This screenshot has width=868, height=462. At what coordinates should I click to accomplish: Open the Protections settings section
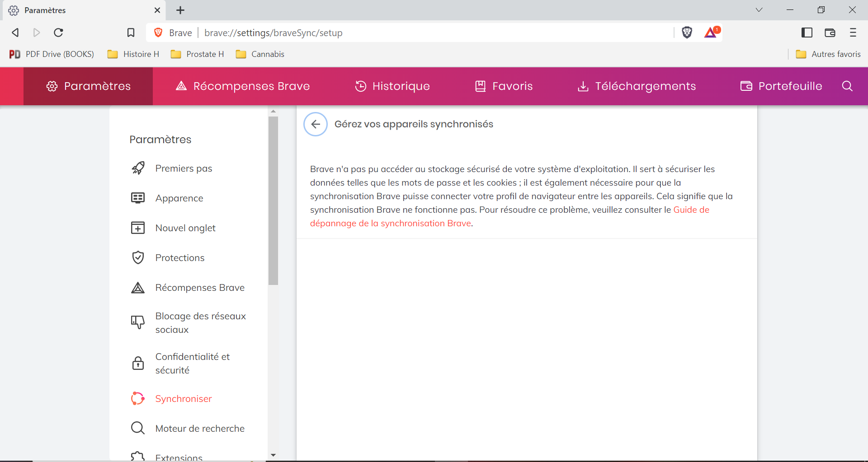180,258
